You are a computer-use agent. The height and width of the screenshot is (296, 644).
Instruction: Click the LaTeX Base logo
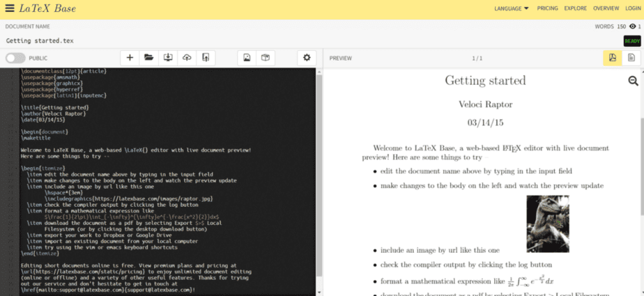tap(47, 8)
